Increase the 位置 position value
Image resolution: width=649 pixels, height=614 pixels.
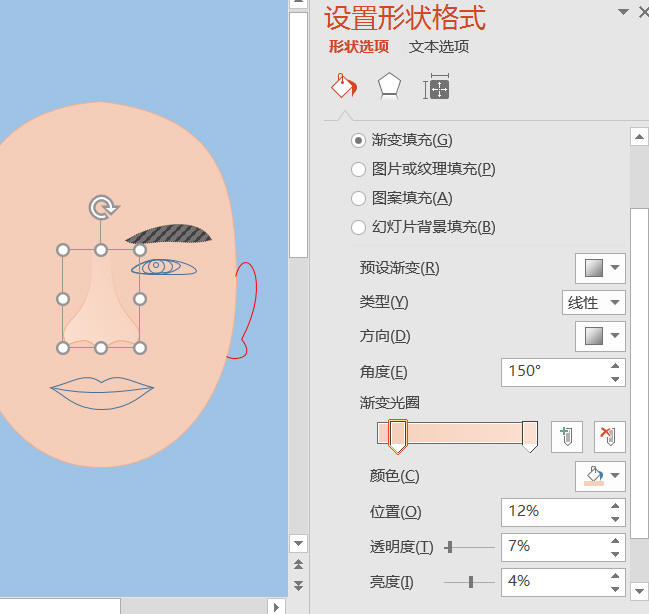pos(615,506)
